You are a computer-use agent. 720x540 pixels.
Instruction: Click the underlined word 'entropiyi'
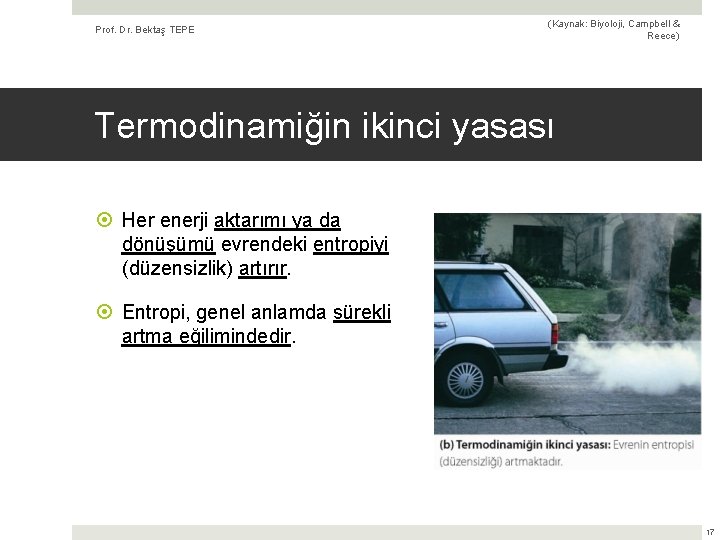(350, 244)
